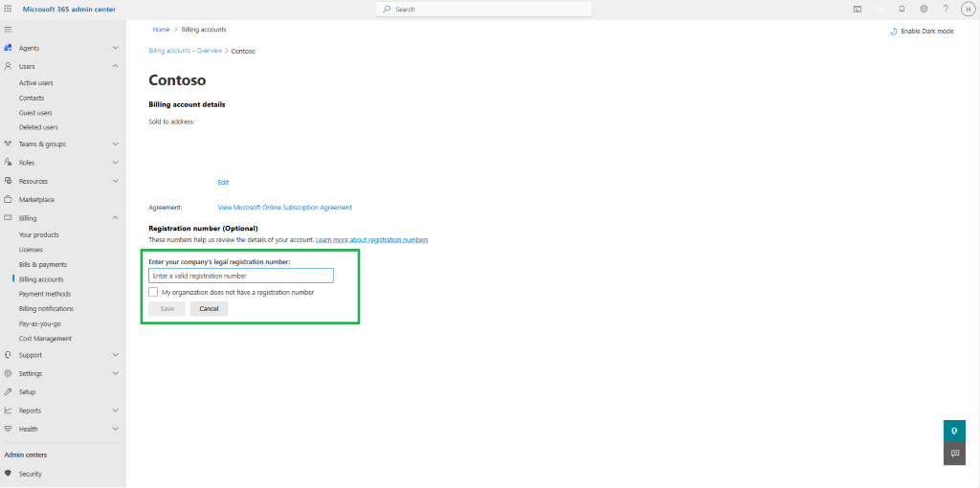
Task: Click in the registration number input field
Action: (240, 276)
